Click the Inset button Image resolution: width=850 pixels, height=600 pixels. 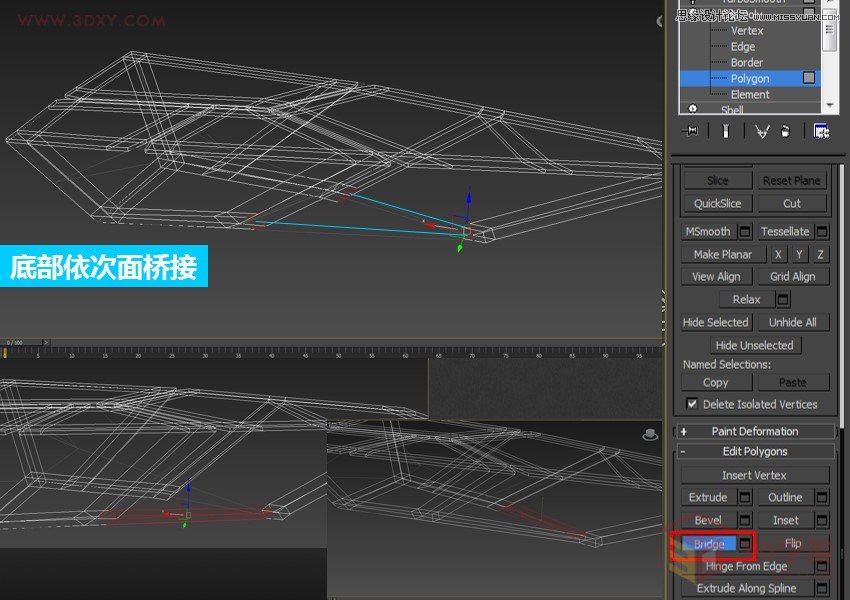pyautogui.click(x=785, y=520)
